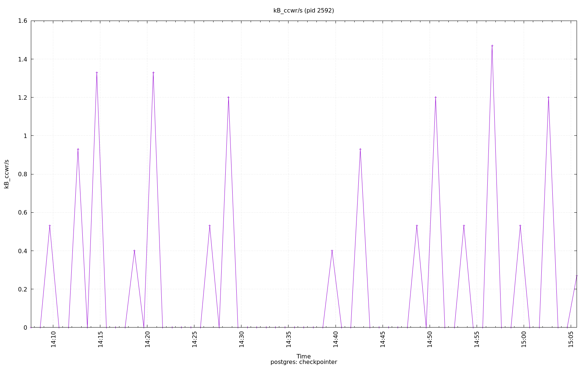Viewport: 588px width, 368px height.
Task: Click the 1.6 y-axis tick label
Action: [22, 21]
